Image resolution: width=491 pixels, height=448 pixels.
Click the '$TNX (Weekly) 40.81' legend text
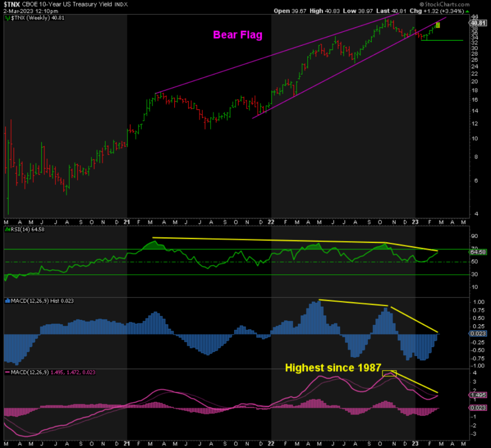tap(38, 18)
